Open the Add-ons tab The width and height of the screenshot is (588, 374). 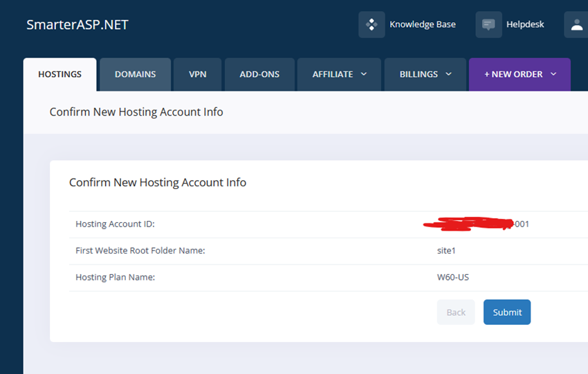pyautogui.click(x=259, y=74)
